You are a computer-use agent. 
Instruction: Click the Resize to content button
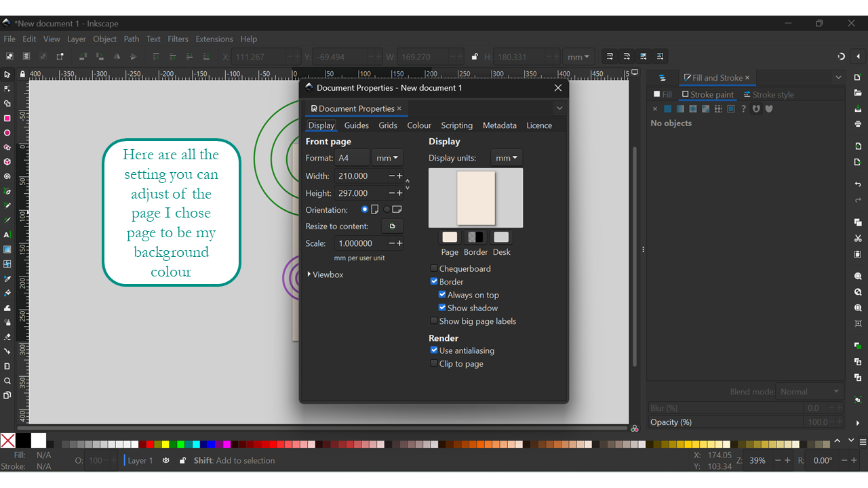click(x=392, y=226)
